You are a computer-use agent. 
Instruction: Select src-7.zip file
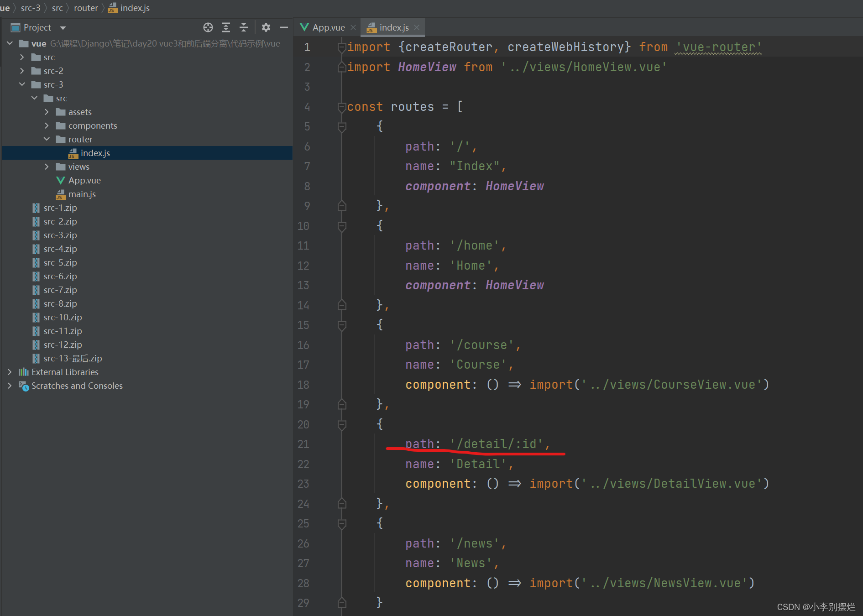(x=60, y=290)
